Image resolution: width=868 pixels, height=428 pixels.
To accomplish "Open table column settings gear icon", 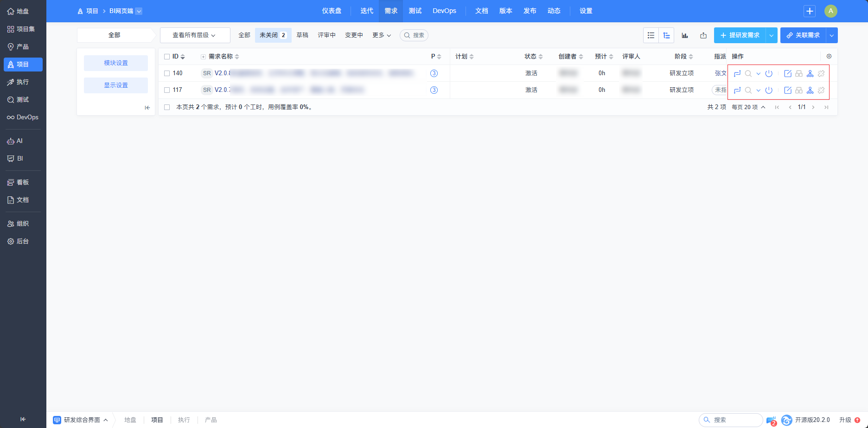I will tap(829, 56).
